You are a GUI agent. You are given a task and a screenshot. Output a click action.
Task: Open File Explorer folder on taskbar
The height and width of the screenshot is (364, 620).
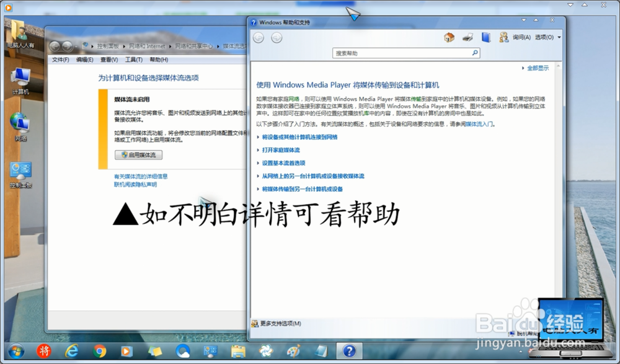click(x=238, y=352)
